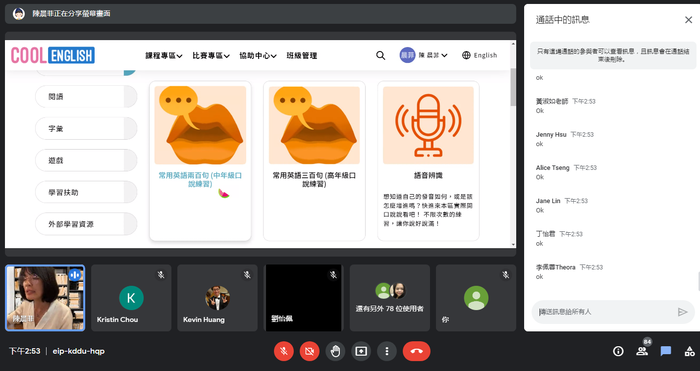Select 學習扶助 category in sidebar
The image size is (700, 371).
point(86,192)
